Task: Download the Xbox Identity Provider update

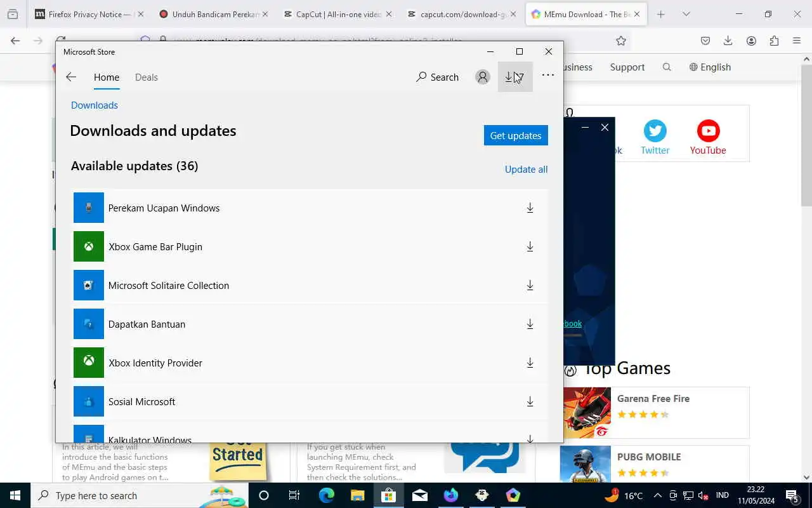Action: coord(530,363)
